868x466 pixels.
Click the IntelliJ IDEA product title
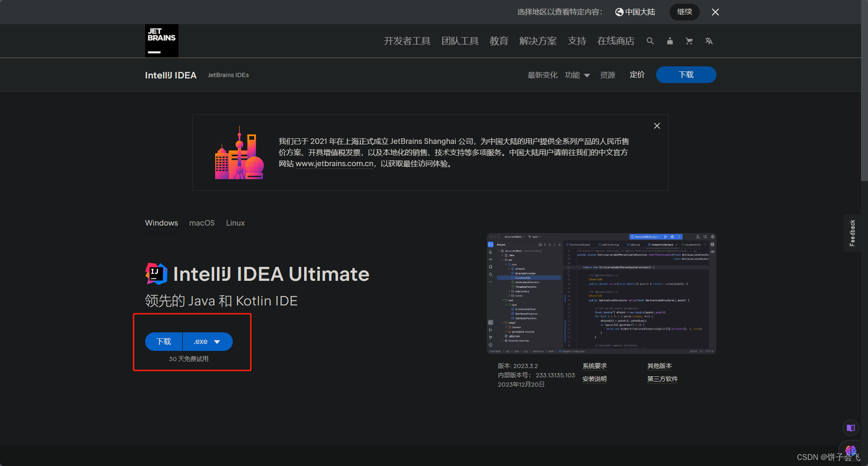[x=171, y=75]
